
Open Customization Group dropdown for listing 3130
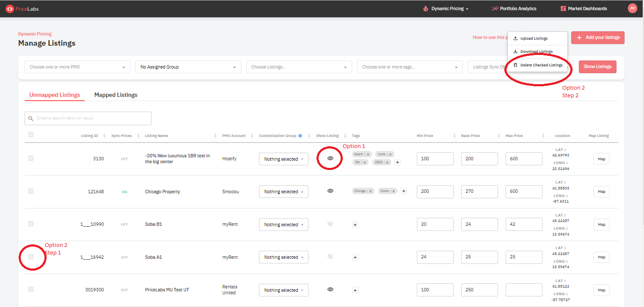283,159
